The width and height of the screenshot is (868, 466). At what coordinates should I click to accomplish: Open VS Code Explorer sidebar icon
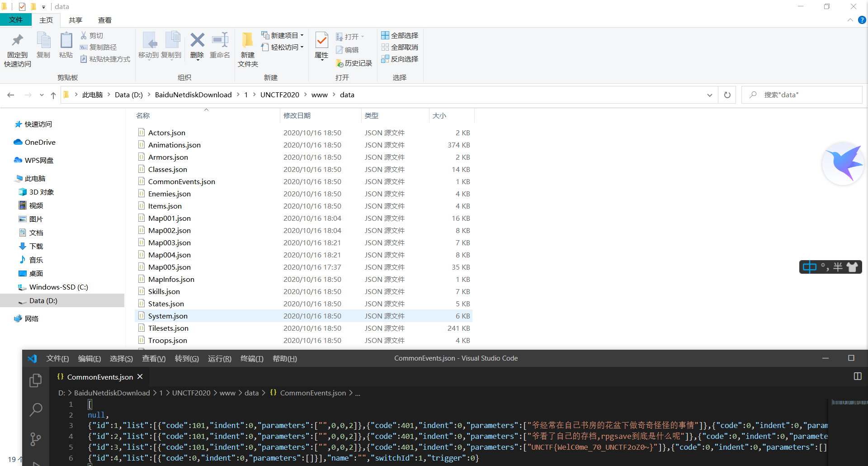[x=36, y=380]
